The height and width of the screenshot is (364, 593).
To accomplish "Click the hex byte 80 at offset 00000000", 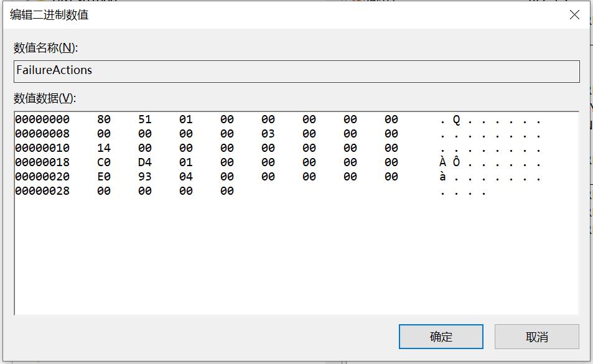I will coord(105,119).
